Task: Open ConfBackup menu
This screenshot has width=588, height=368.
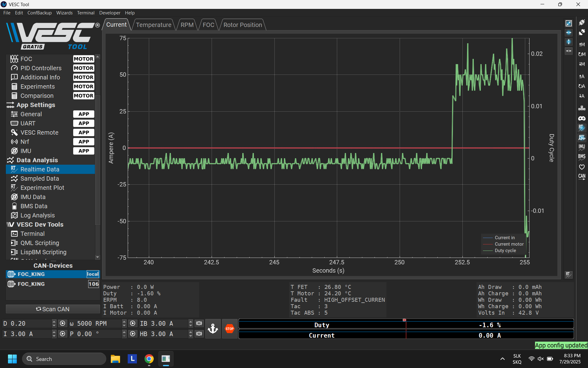Action: [40, 13]
